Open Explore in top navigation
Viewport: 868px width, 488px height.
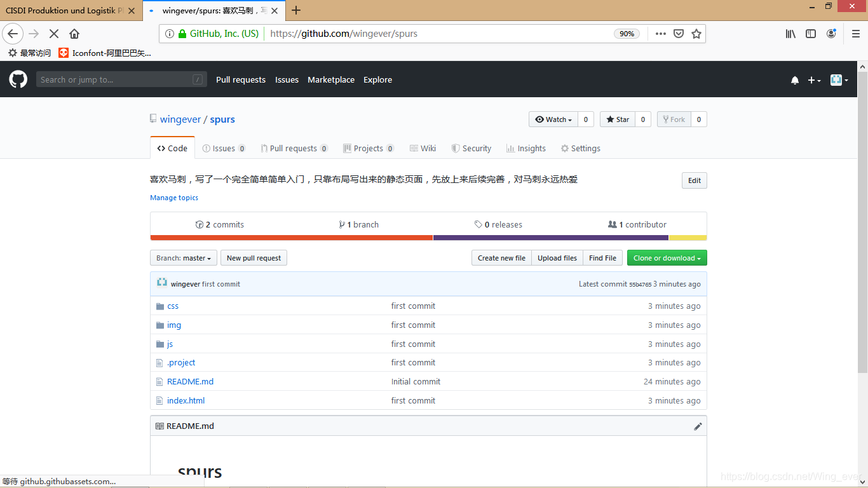377,79
